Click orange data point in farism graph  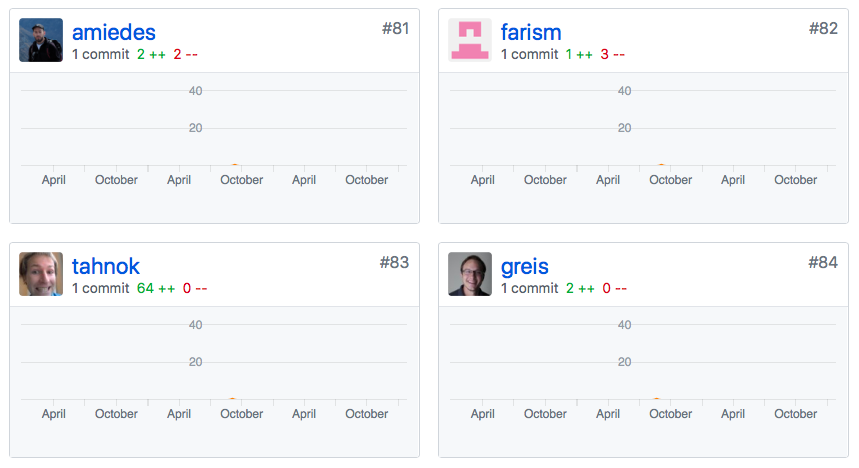[661, 165]
